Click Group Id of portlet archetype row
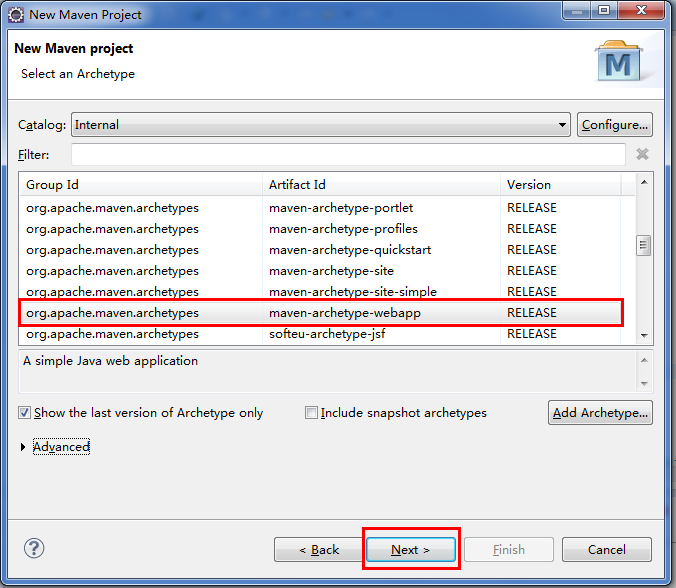This screenshot has width=676, height=588. (112, 208)
